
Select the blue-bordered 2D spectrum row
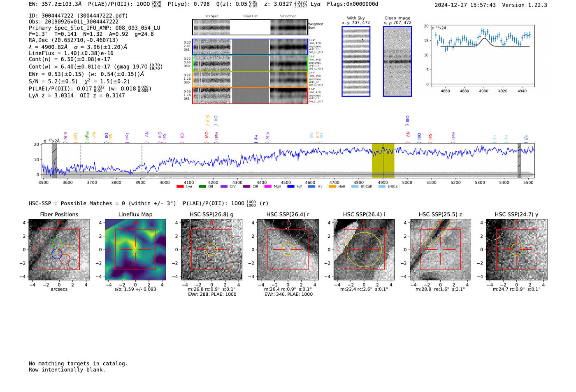[x=250, y=47]
